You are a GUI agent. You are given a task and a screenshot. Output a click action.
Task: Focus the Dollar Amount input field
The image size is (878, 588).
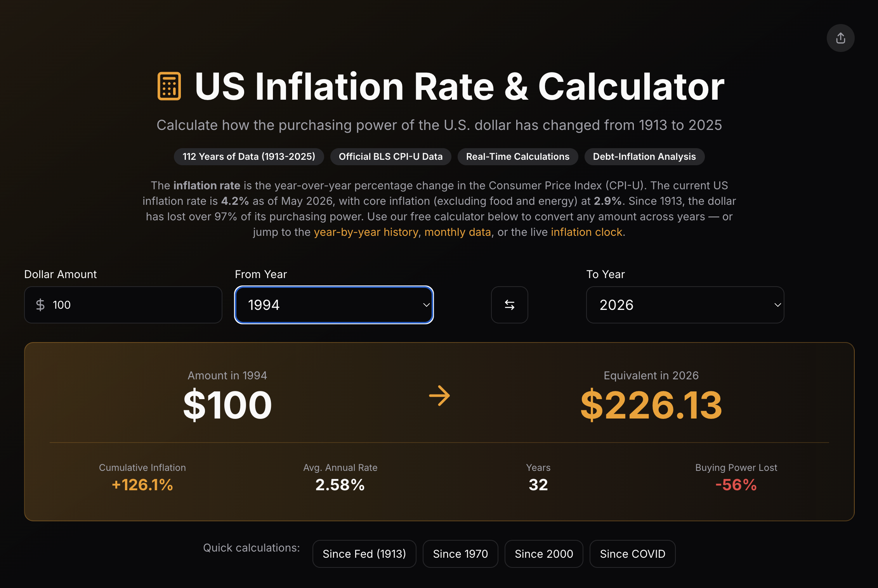(123, 305)
